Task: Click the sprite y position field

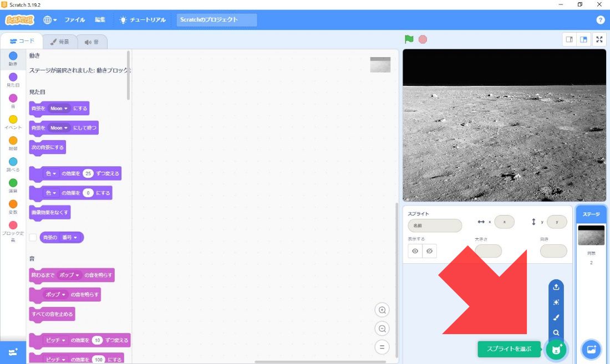Action: 557,222
